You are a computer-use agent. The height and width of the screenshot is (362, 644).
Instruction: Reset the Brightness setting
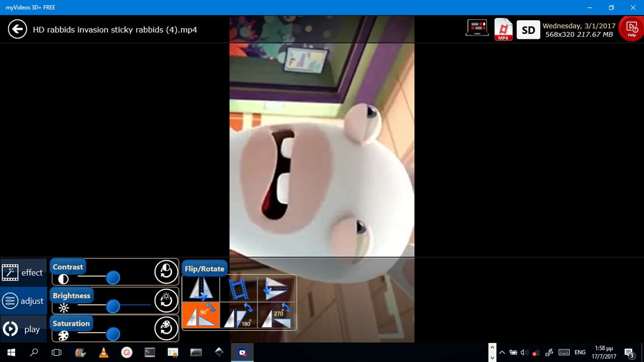click(x=166, y=300)
